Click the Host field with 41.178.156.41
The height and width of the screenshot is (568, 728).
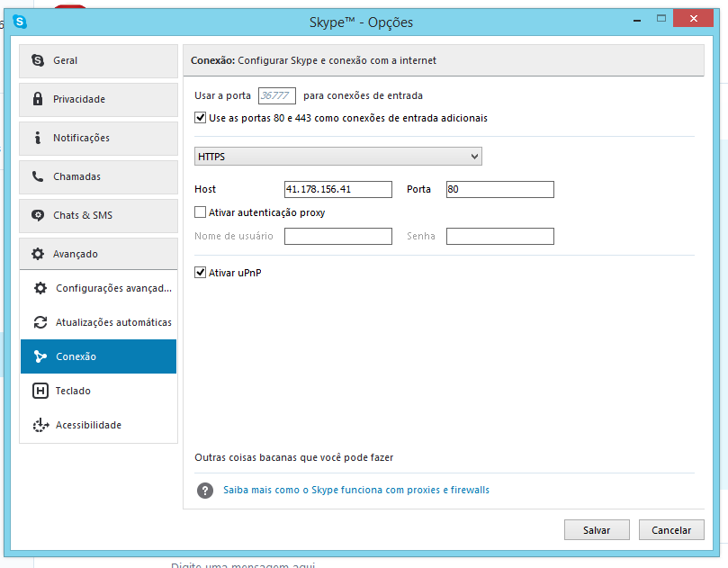[x=338, y=190]
